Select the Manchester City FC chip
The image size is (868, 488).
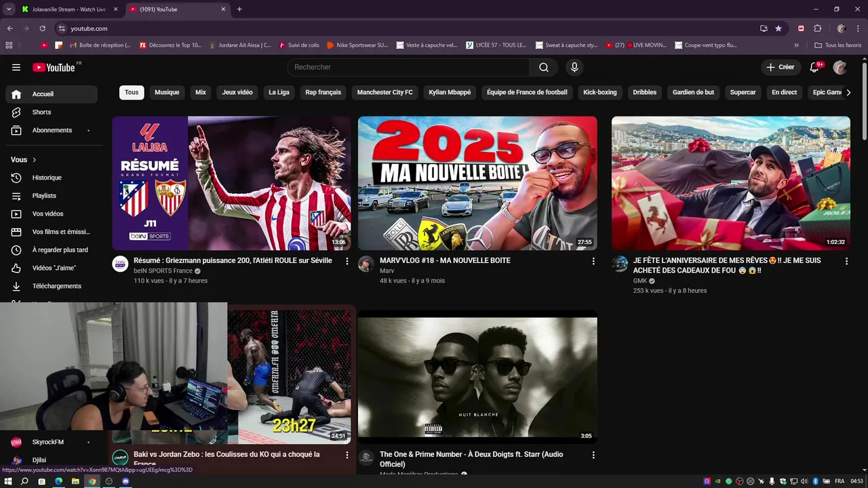(385, 92)
